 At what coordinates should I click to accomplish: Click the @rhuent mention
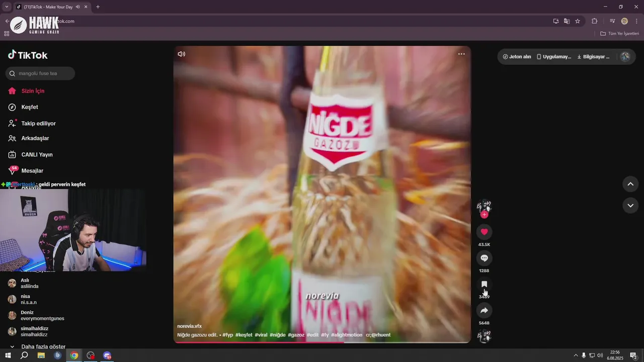click(381, 335)
